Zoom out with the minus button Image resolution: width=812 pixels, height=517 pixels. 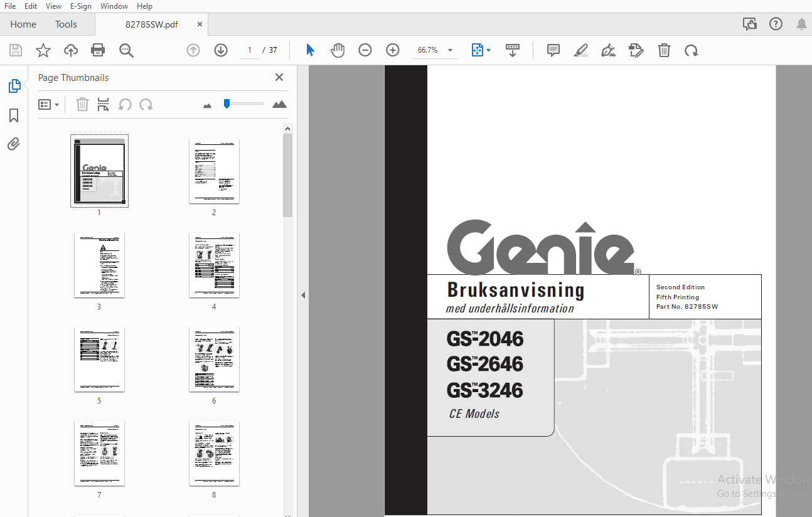click(365, 50)
